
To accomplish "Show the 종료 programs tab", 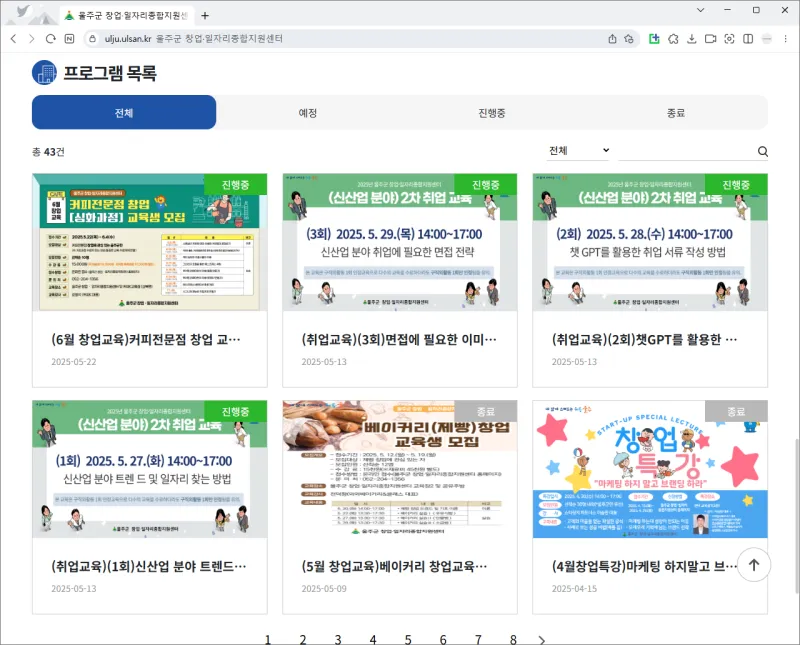I will click(x=676, y=113).
